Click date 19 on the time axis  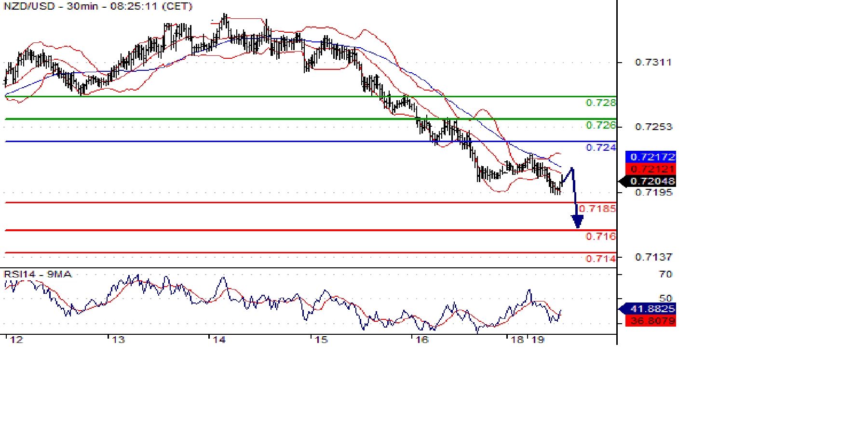pos(538,340)
